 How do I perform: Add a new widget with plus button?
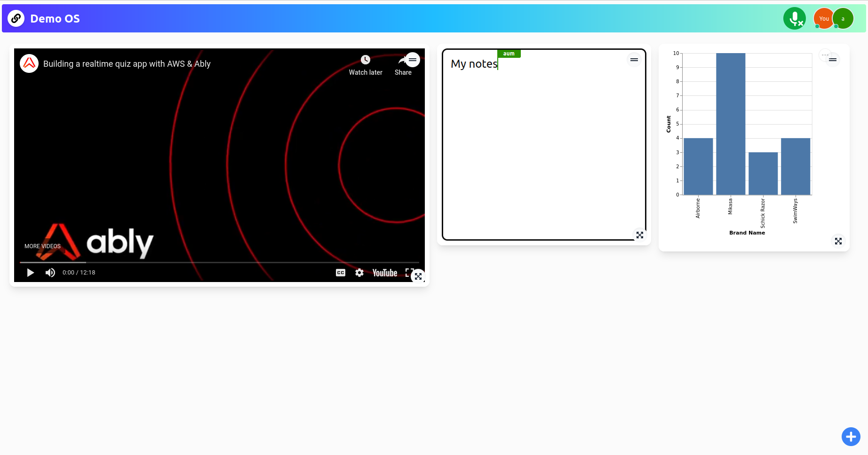click(x=851, y=437)
